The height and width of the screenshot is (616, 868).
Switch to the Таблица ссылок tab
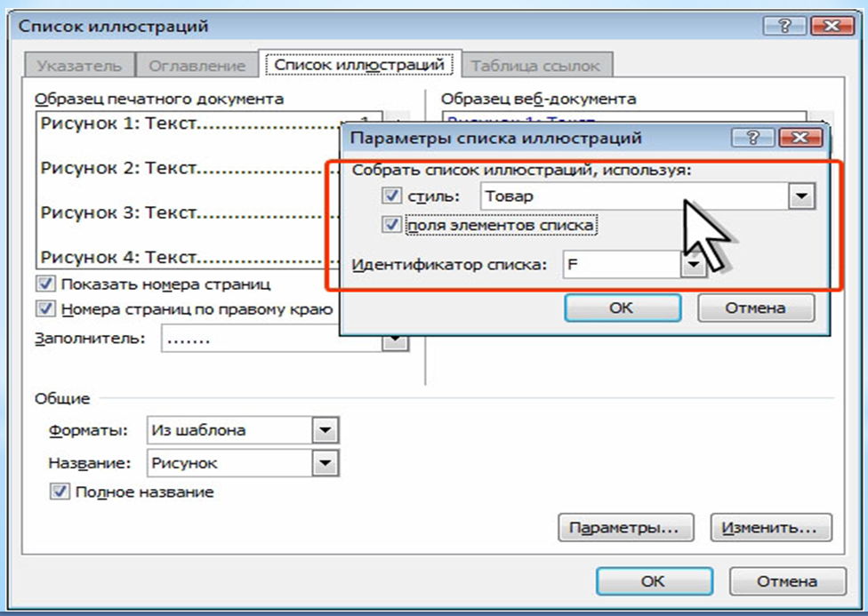click(x=535, y=66)
